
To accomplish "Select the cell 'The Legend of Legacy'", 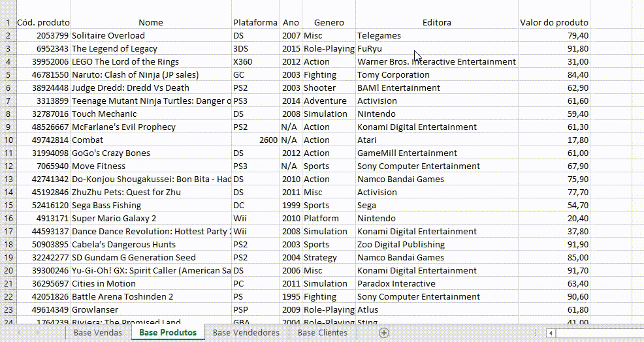I will tap(151, 49).
